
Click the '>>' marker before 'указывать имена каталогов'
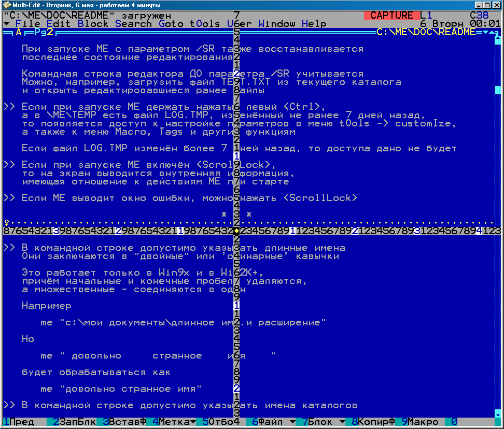9,405
